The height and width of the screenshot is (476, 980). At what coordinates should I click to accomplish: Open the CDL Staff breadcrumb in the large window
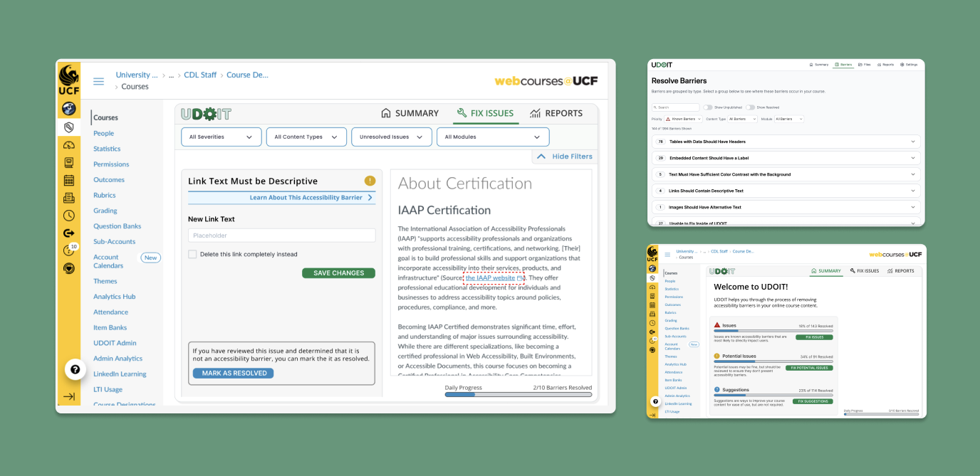coord(200,75)
